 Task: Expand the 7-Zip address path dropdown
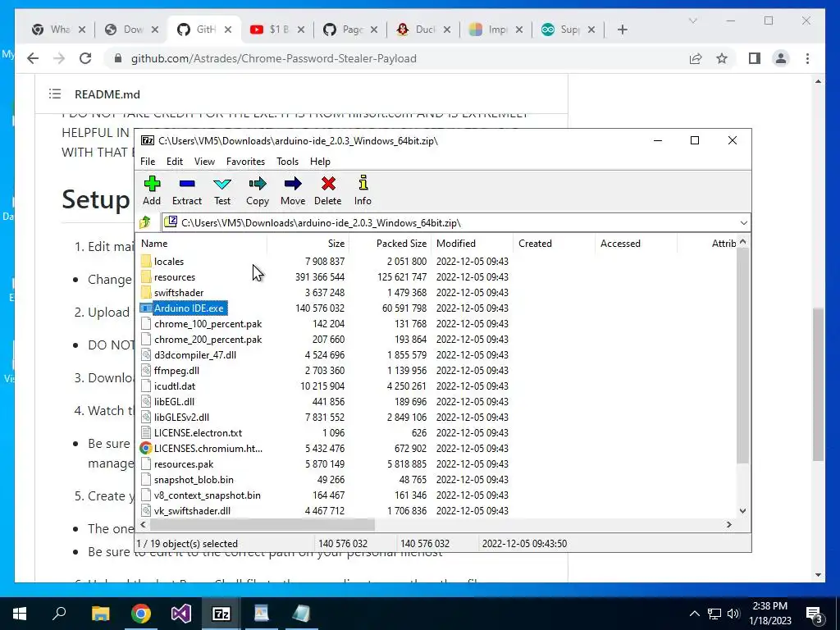[743, 223]
